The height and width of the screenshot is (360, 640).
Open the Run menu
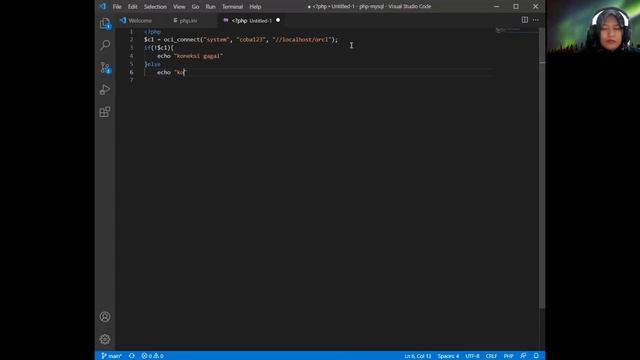coord(211,7)
